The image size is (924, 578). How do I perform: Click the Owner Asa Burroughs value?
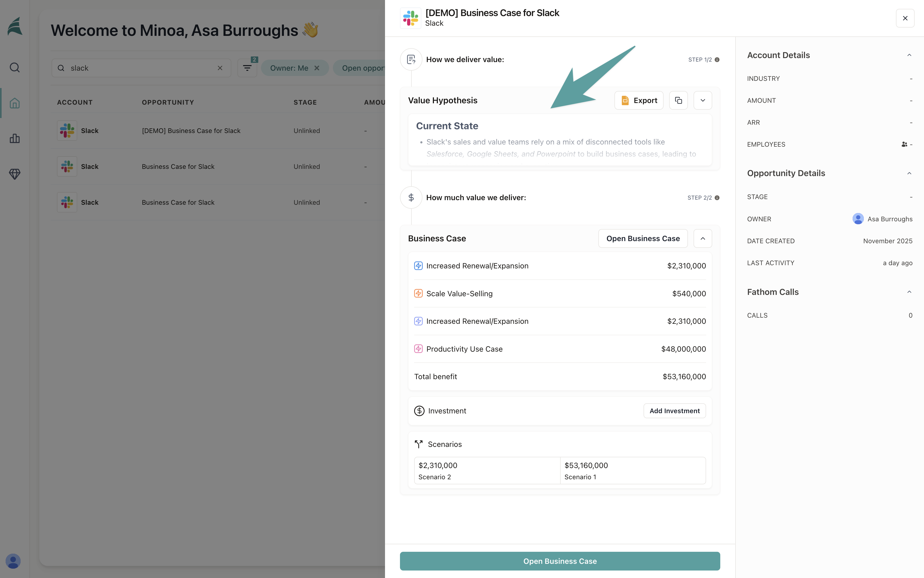(x=882, y=219)
